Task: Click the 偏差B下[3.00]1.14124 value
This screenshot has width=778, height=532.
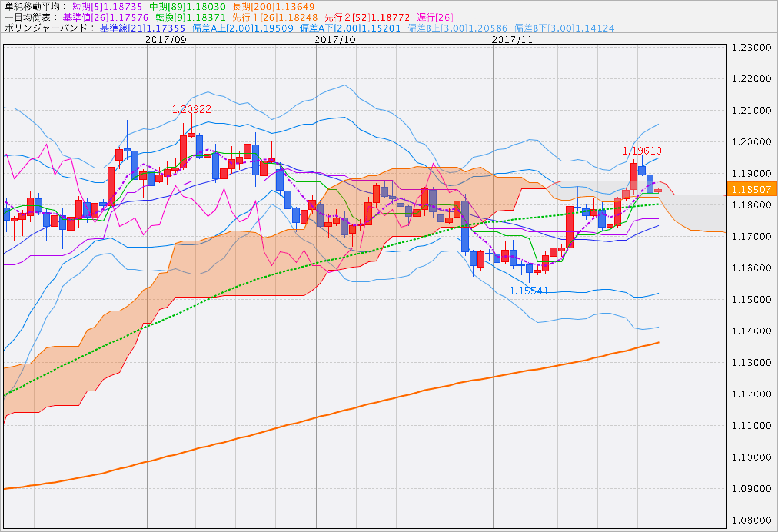Action: [564, 28]
